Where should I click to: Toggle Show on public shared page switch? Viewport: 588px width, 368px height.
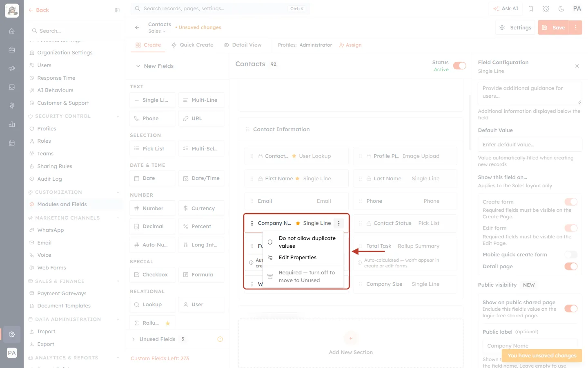tap(571, 308)
